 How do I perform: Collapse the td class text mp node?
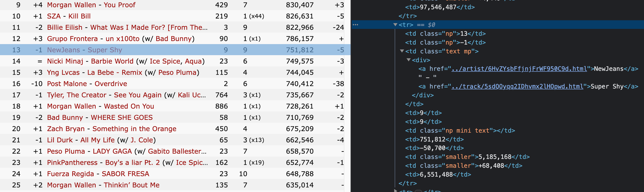click(x=402, y=51)
